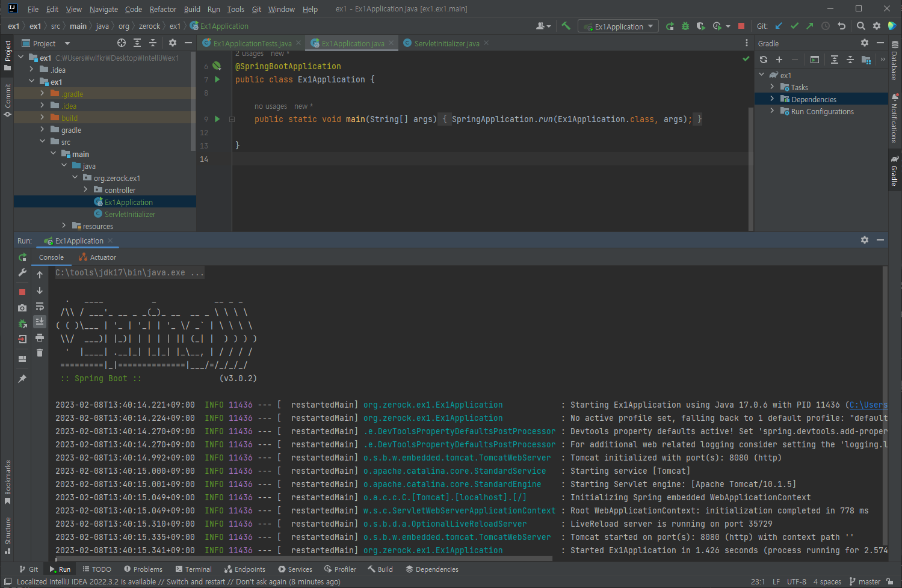902x588 pixels.
Task: Rerun the app from the Run panel sidebar
Action: click(x=22, y=257)
